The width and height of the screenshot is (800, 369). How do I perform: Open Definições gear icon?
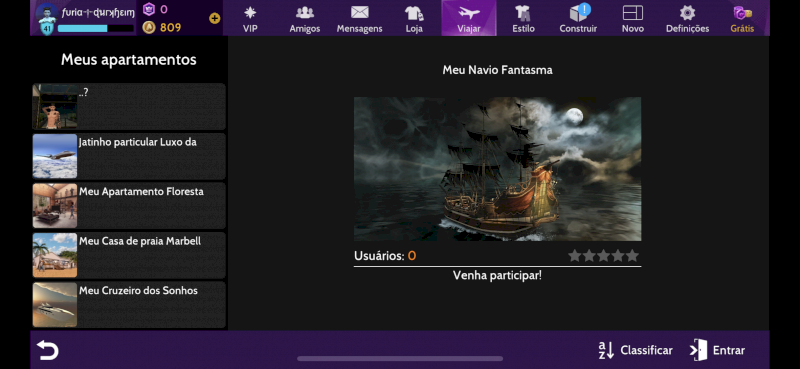687,13
